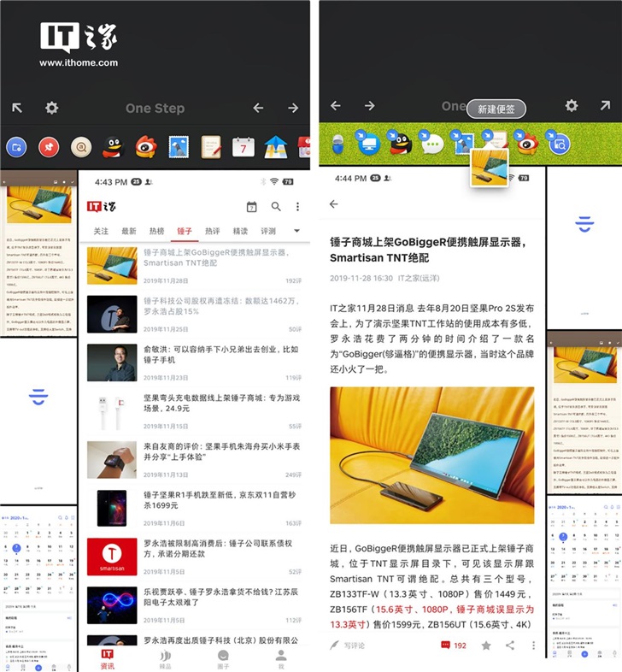Open the three-dot overflow menu in the ITHome header

(x=297, y=207)
